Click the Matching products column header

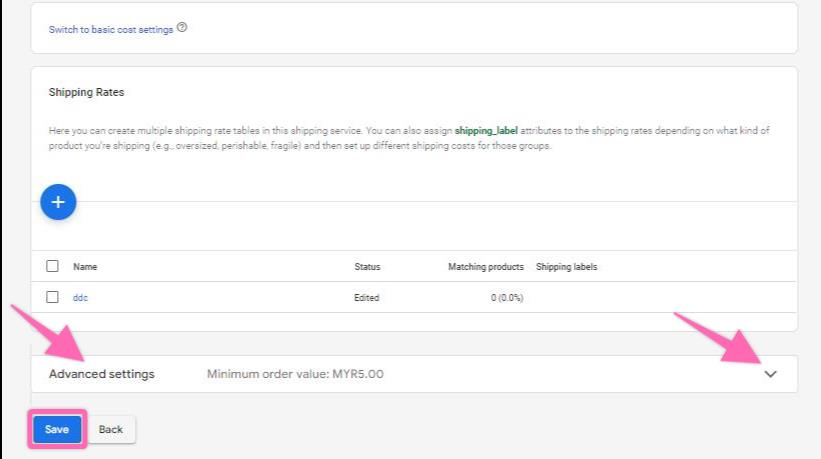pyautogui.click(x=485, y=267)
